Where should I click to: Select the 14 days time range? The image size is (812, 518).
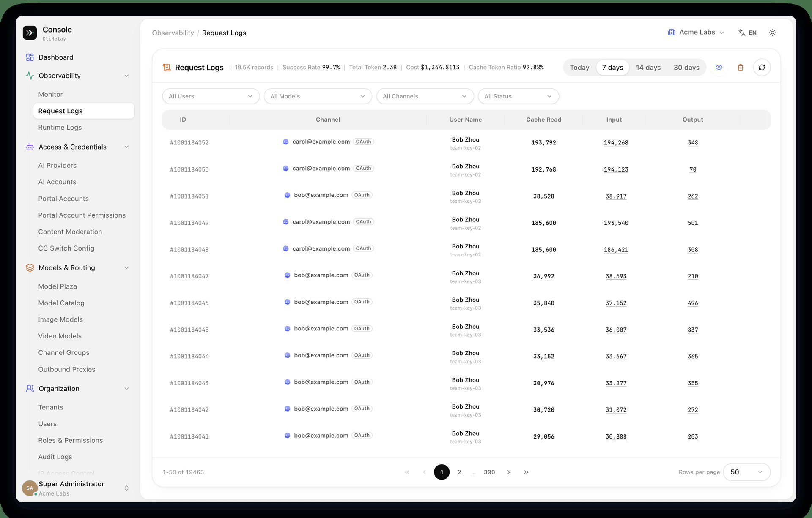tap(648, 68)
